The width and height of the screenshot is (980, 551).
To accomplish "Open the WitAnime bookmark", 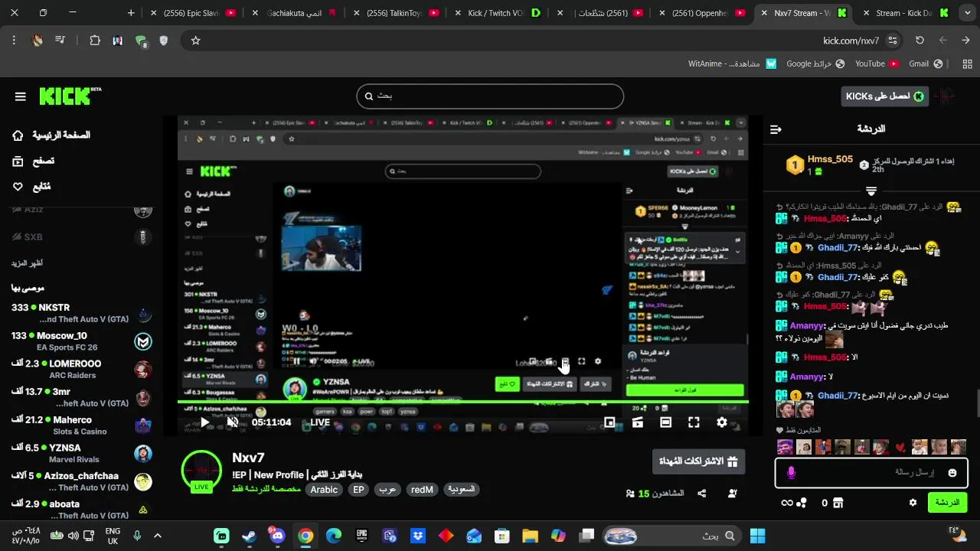I will coord(732,64).
